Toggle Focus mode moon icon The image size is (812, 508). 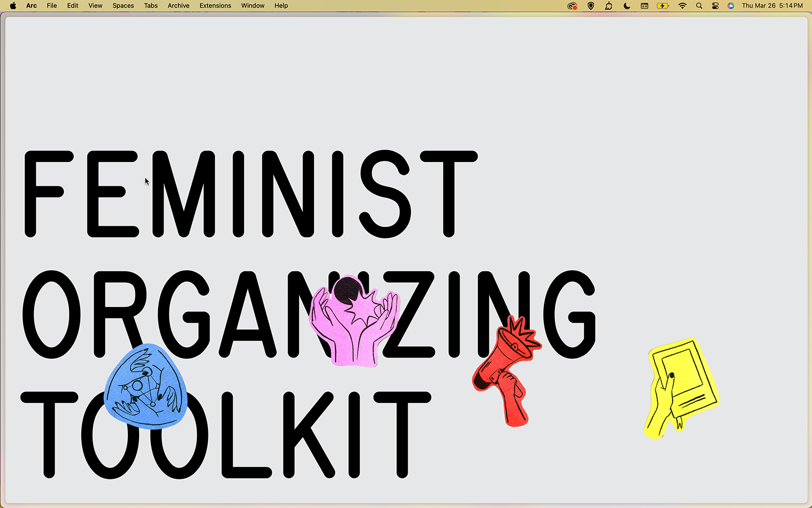pyautogui.click(x=627, y=6)
